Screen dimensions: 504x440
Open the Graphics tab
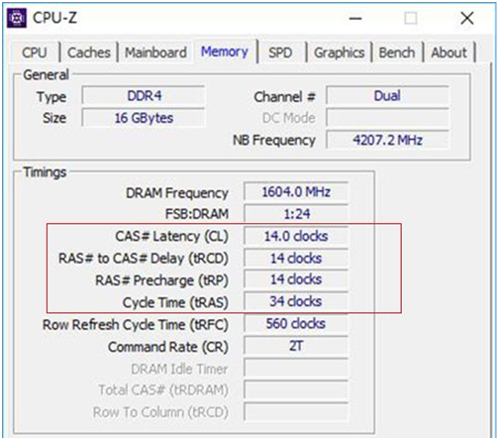click(340, 53)
